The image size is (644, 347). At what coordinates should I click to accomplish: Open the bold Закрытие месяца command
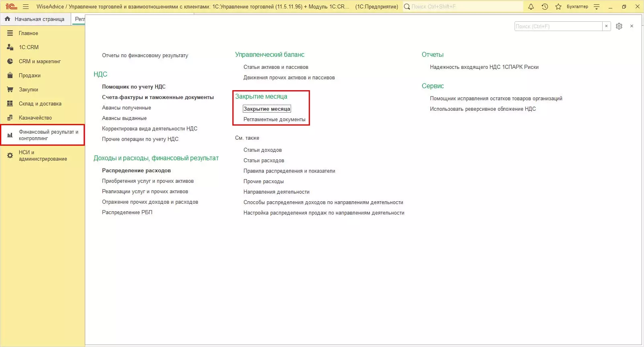(267, 109)
